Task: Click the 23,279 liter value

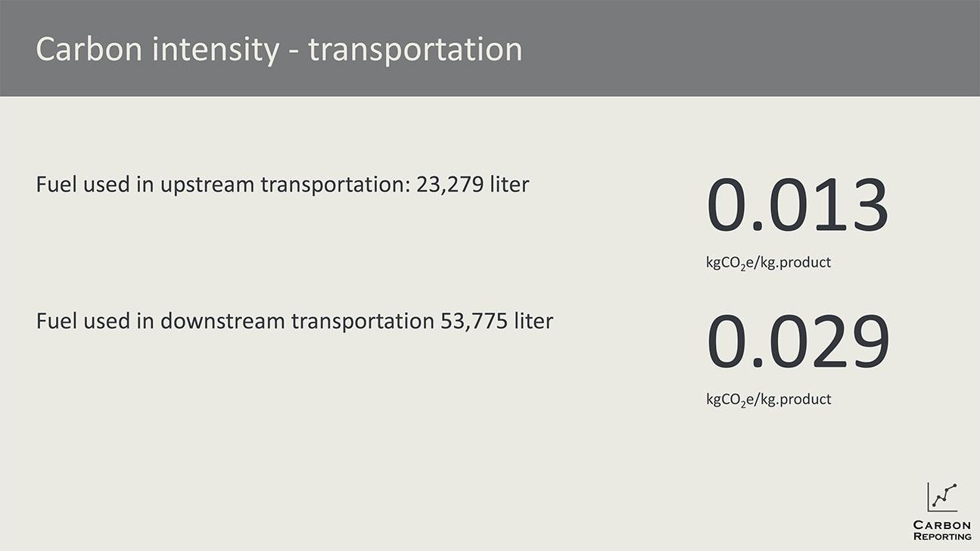Action: 472,184
